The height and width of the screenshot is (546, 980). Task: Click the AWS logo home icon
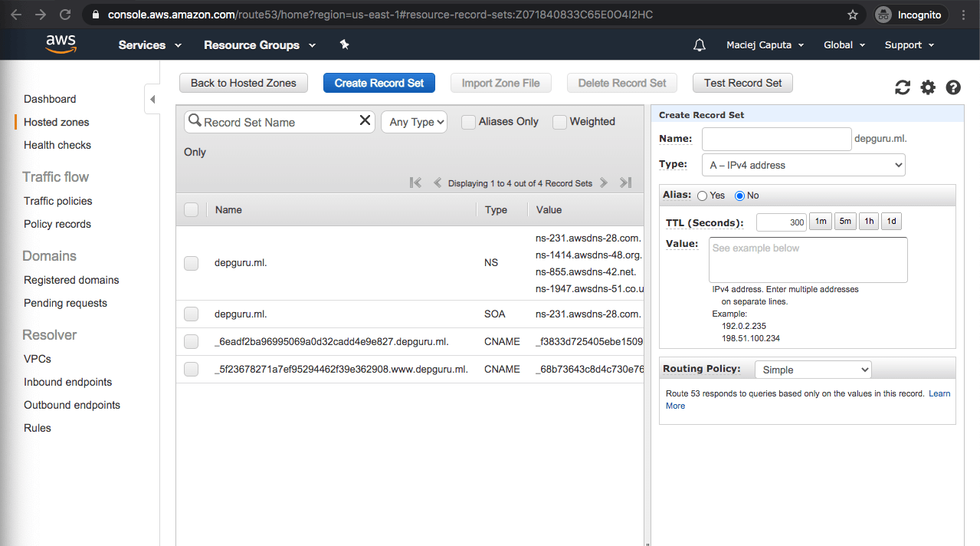click(61, 44)
